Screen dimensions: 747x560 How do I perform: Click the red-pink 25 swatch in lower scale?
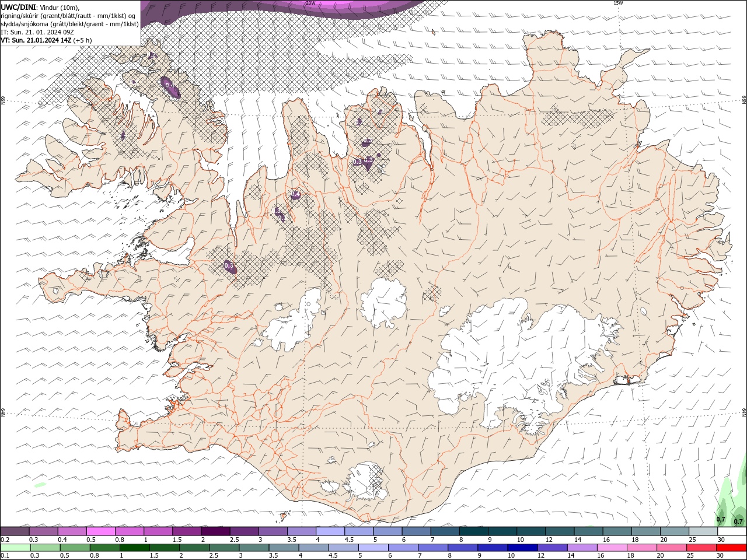701,548
